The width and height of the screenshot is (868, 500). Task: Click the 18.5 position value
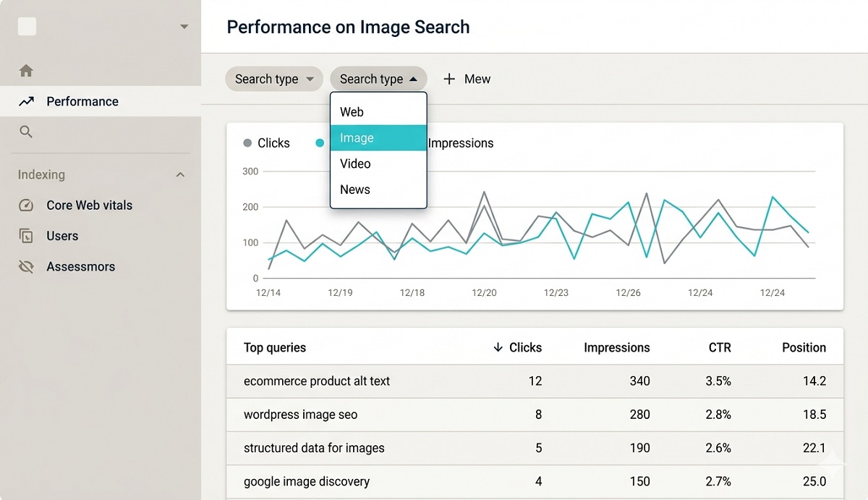coord(814,415)
